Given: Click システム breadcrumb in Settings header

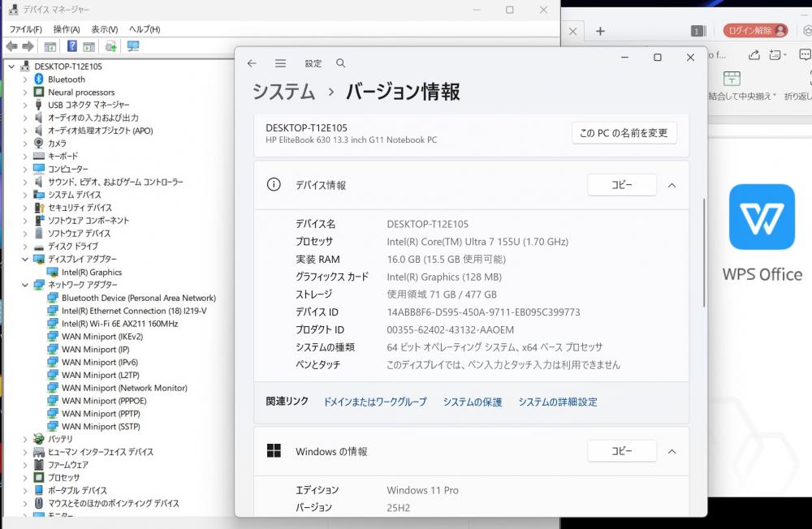Looking at the screenshot, I should pos(283,92).
